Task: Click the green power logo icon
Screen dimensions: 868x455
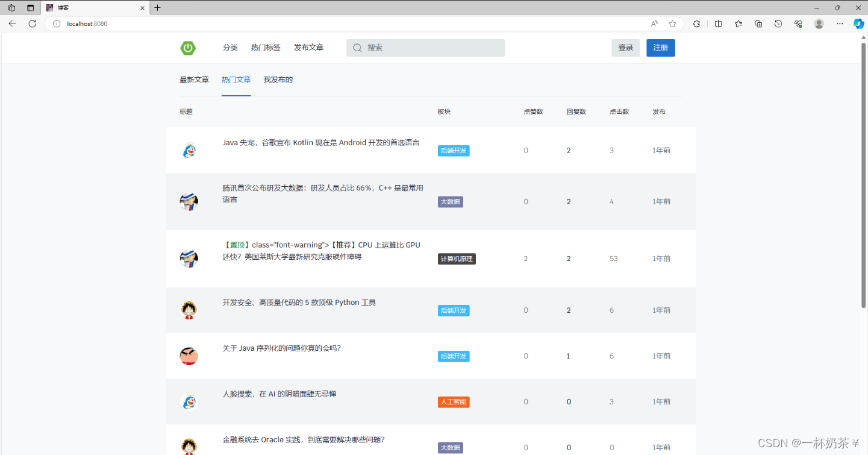Action: coord(188,48)
